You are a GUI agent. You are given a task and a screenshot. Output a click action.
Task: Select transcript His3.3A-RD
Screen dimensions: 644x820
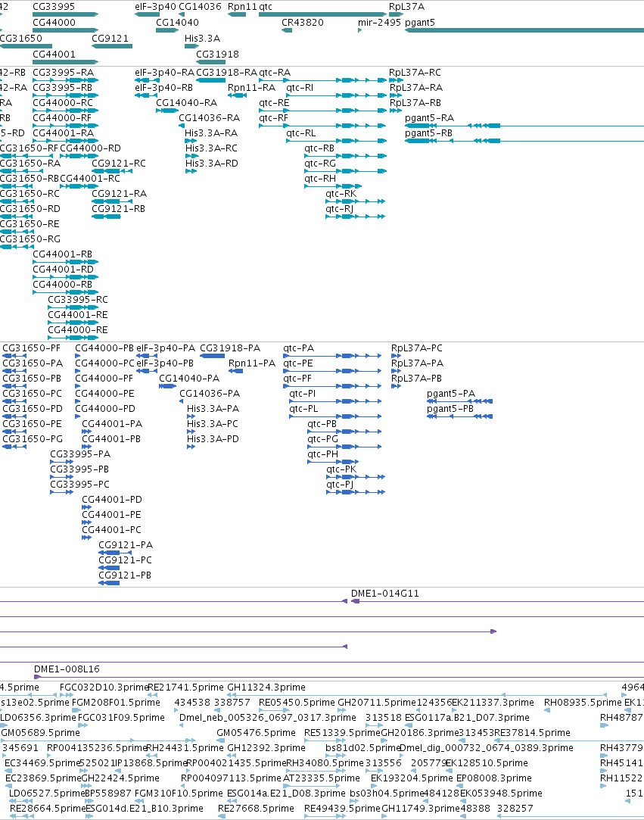(x=212, y=163)
